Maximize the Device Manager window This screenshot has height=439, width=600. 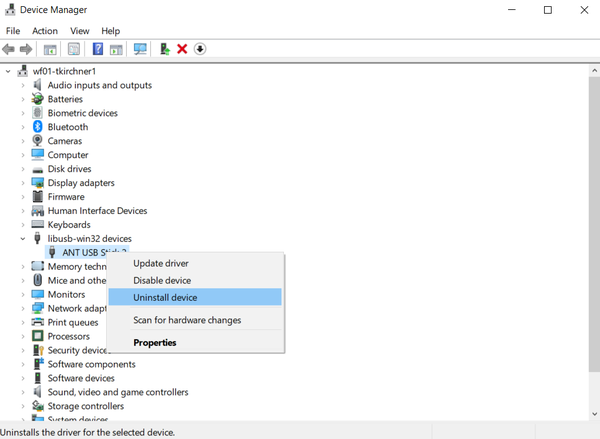point(548,10)
